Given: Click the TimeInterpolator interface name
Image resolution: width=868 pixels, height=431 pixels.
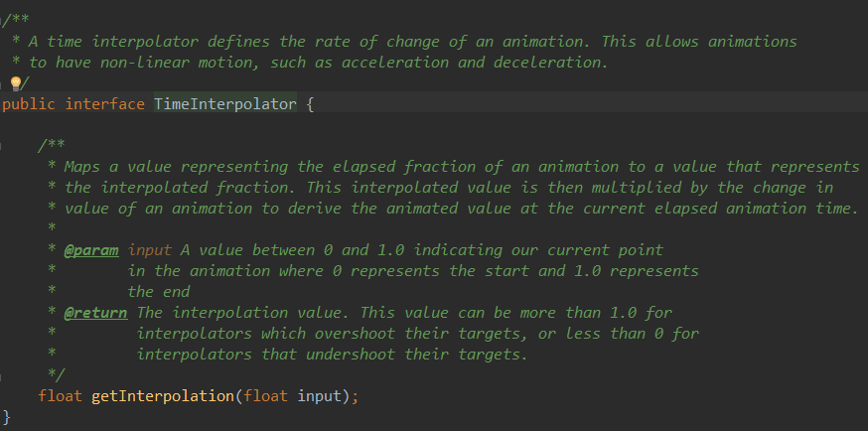Looking at the screenshot, I should 224,104.
